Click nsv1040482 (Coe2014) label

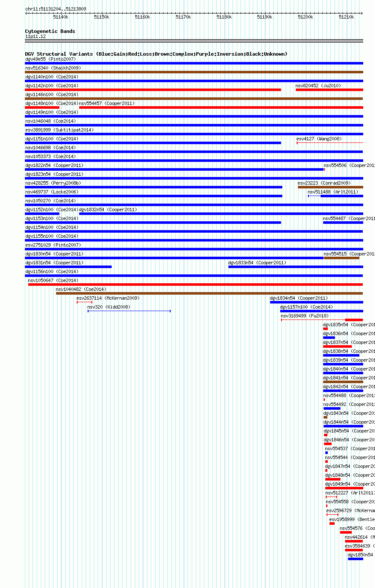click(x=81, y=289)
